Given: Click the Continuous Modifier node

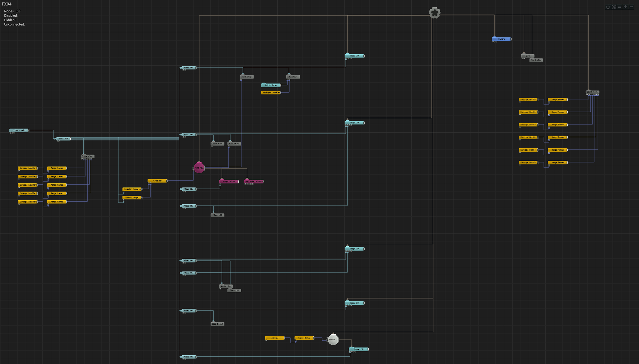Looking at the screenshot, I should (x=271, y=93).
